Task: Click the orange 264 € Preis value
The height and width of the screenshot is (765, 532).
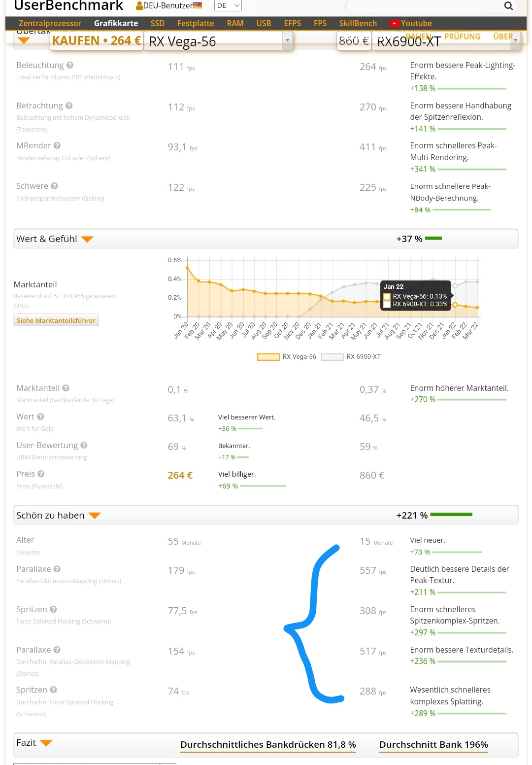Action: click(180, 475)
